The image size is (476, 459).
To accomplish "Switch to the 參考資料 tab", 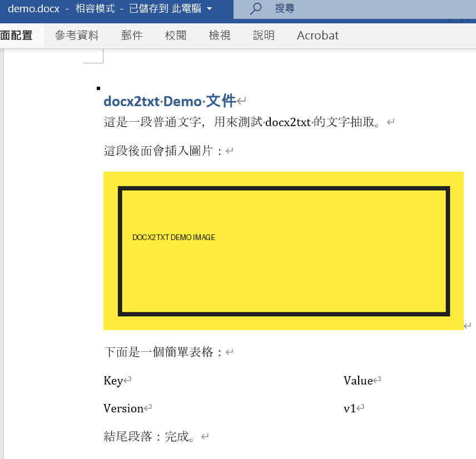I will tap(77, 36).
